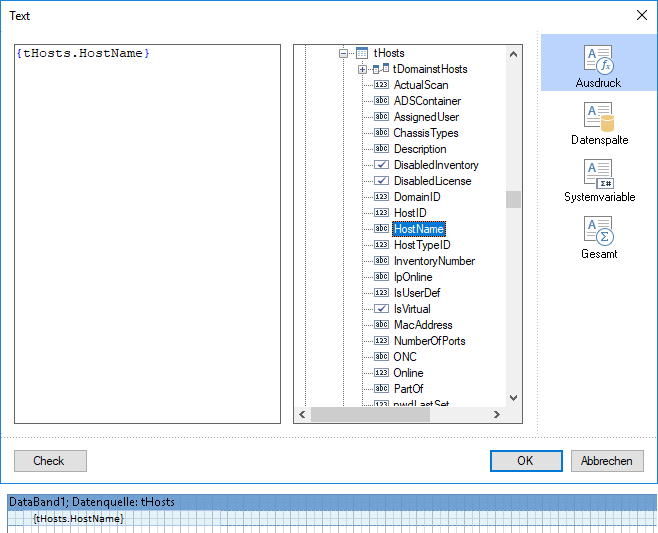Click the Check button
The height and width of the screenshot is (533, 658).
pyautogui.click(x=50, y=461)
